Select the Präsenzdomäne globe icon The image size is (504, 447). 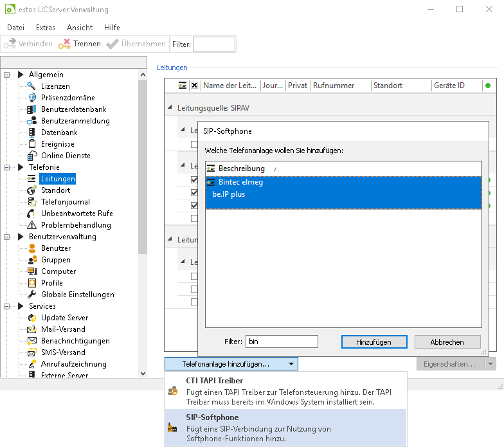(x=32, y=98)
